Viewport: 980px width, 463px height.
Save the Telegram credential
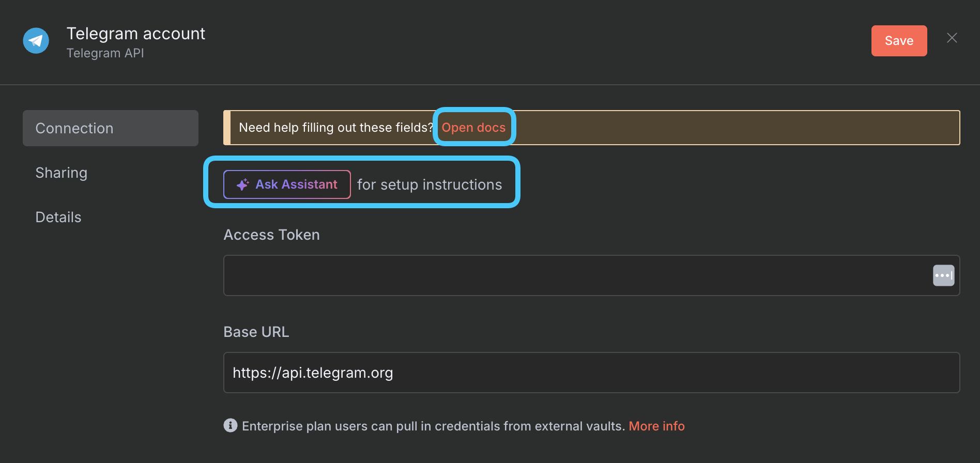click(899, 41)
